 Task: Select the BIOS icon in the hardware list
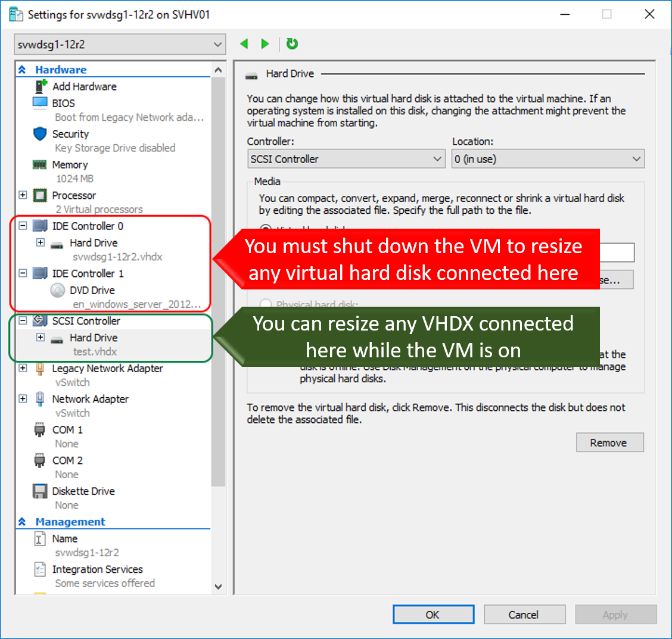pos(39,103)
